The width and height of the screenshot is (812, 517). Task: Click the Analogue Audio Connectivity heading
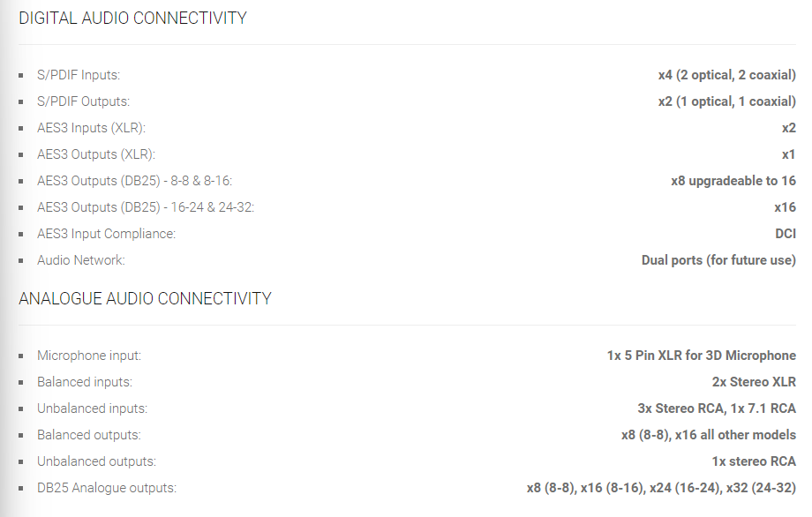(x=145, y=298)
